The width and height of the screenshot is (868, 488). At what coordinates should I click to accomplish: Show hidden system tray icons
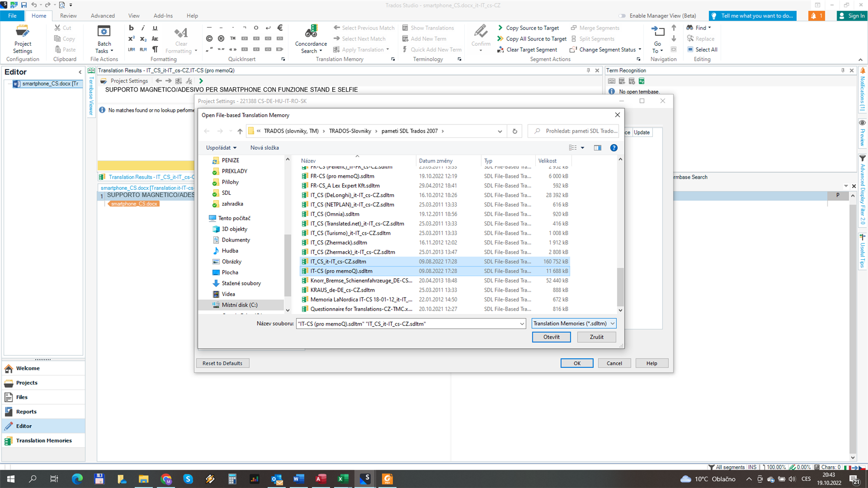[x=748, y=479]
